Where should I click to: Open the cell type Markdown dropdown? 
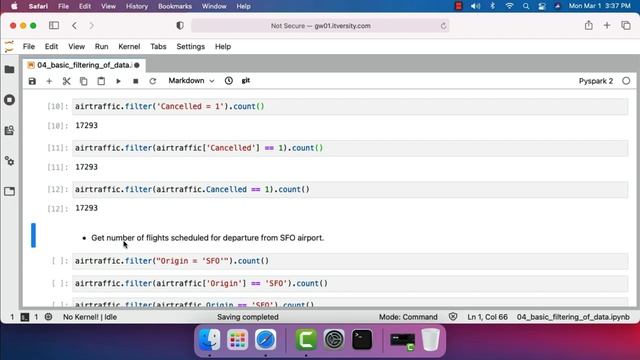pos(191,80)
